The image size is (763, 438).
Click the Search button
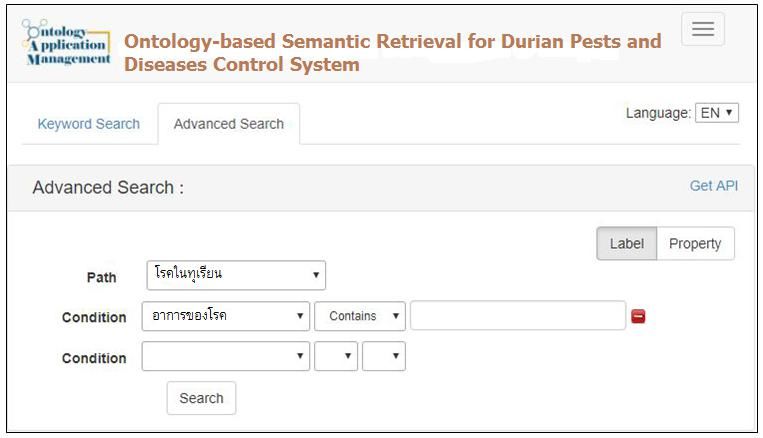pyautogui.click(x=201, y=398)
